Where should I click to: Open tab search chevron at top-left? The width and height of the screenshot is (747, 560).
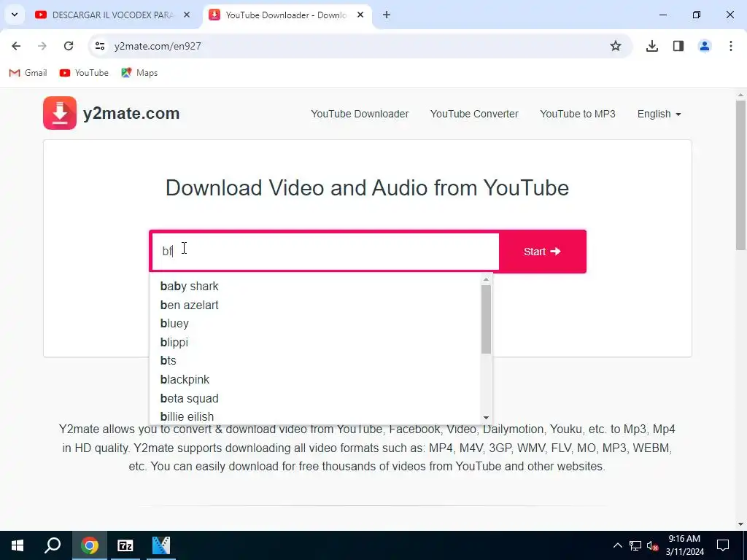(x=15, y=15)
